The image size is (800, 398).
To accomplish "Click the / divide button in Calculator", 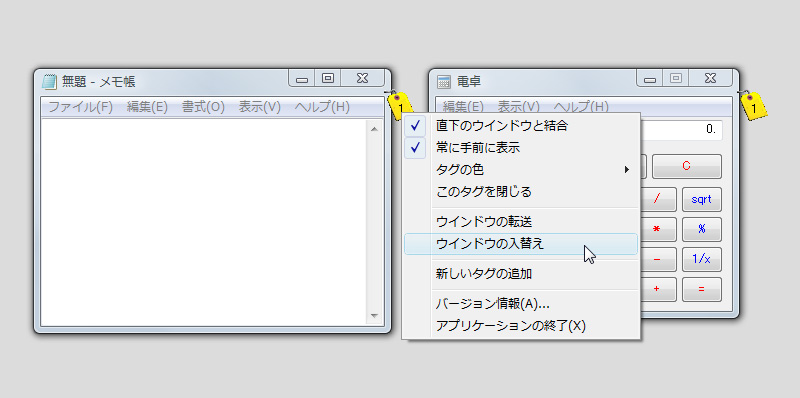I will [658, 200].
